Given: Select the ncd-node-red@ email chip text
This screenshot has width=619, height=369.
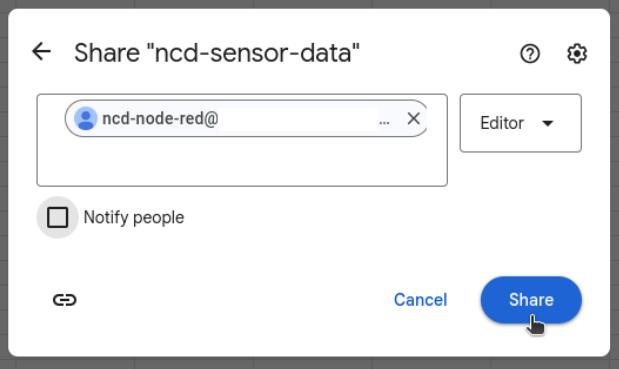Looking at the screenshot, I should (x=160, y=118).
